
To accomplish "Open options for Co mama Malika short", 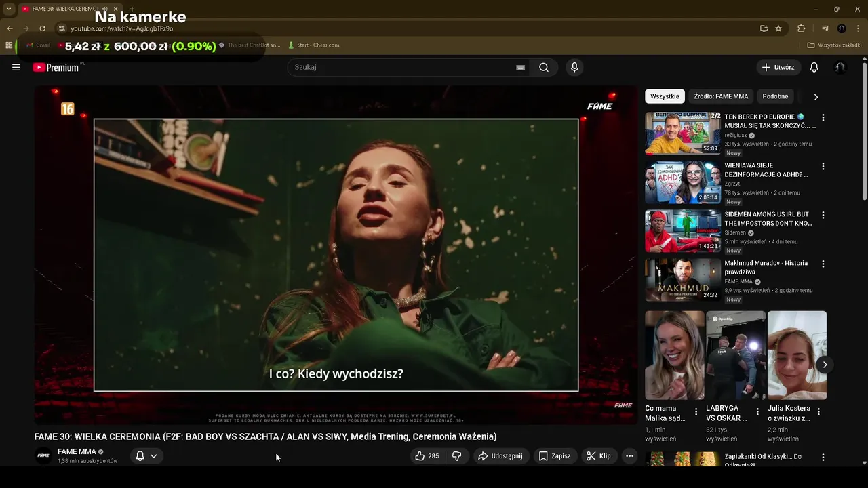I will (x=696, y=411).
